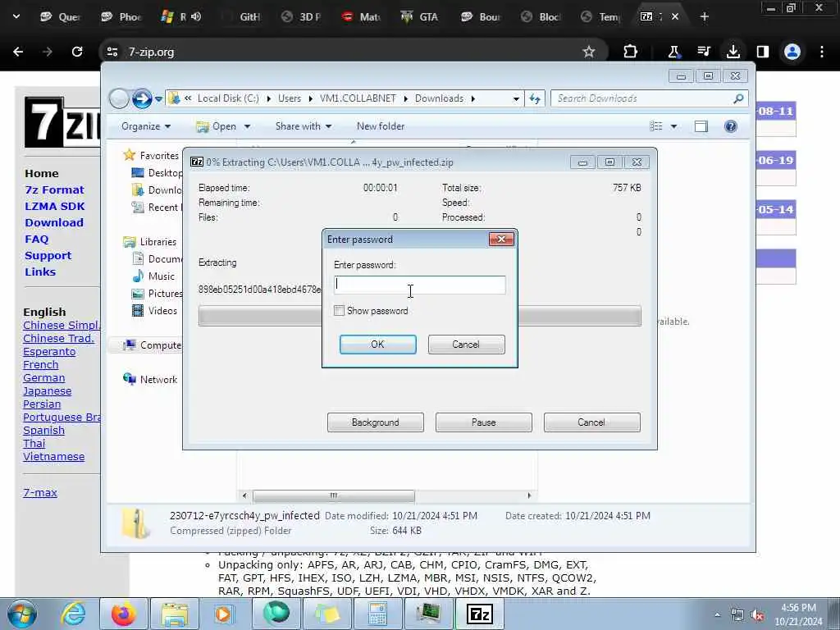Select German language link
This screenshot has width=840, height=630.
pos(44,377)
